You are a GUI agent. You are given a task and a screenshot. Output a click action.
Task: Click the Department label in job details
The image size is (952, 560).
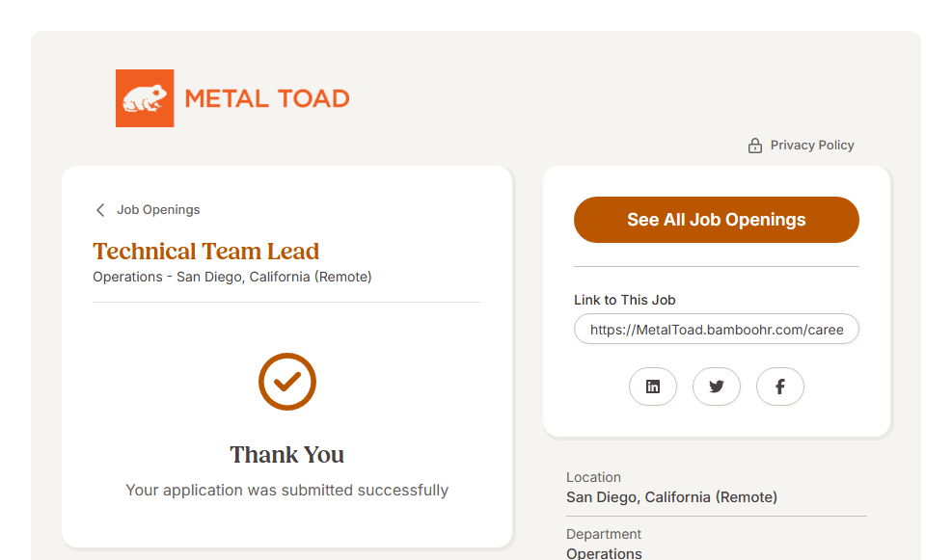604,534
